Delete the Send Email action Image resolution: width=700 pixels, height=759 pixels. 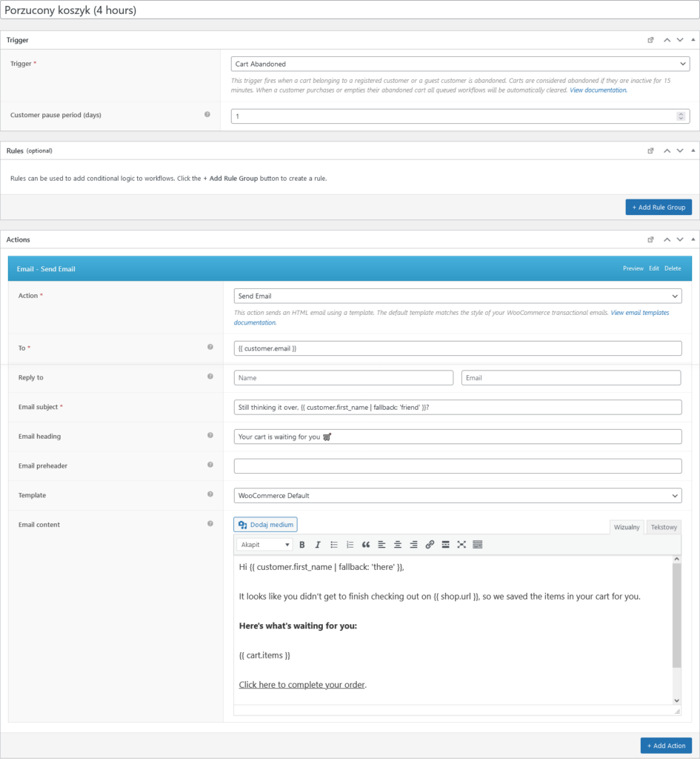point(673,268)
